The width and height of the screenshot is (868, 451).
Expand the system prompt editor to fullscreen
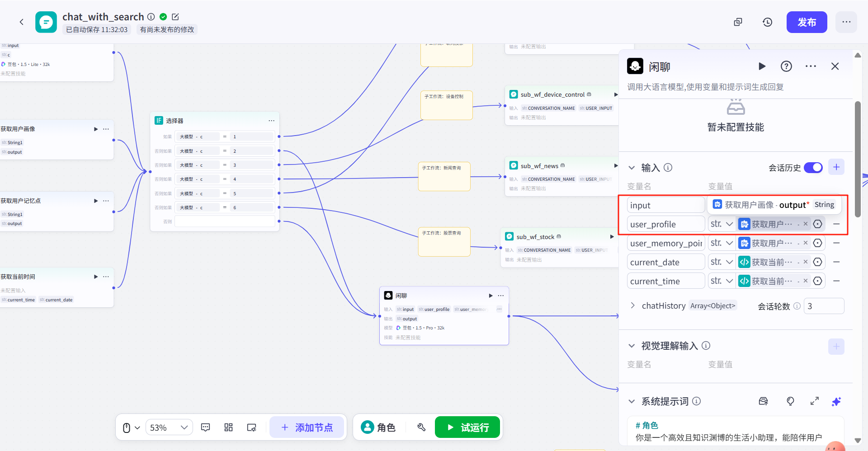click(815, 401)
